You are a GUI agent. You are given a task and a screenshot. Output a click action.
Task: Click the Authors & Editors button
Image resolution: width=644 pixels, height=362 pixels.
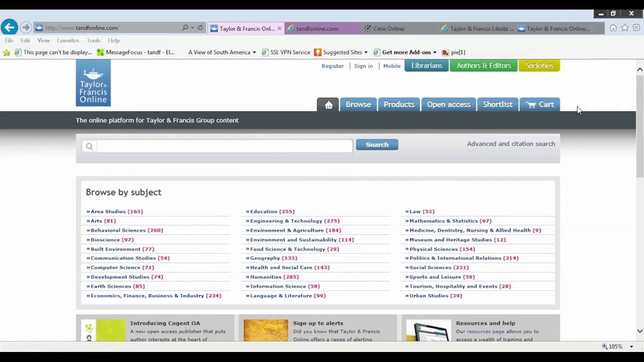coord(484,66)
